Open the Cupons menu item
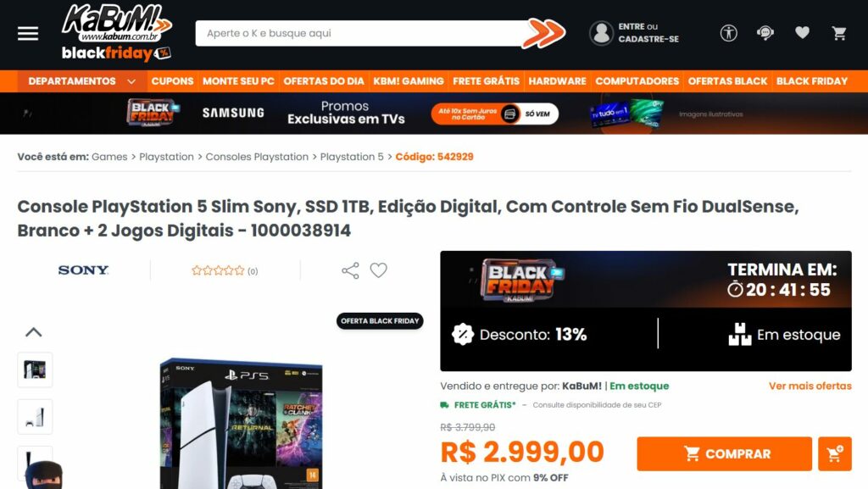 pos(173,81)
